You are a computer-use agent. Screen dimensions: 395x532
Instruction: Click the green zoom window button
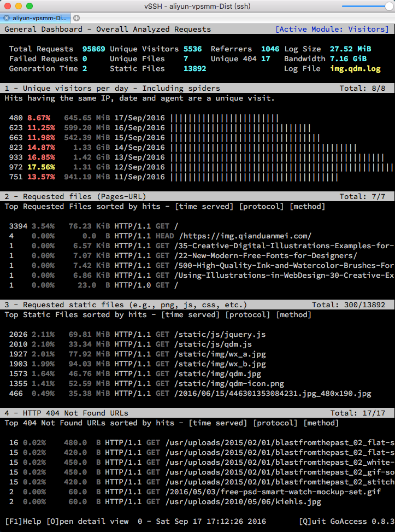coord(29,6)
